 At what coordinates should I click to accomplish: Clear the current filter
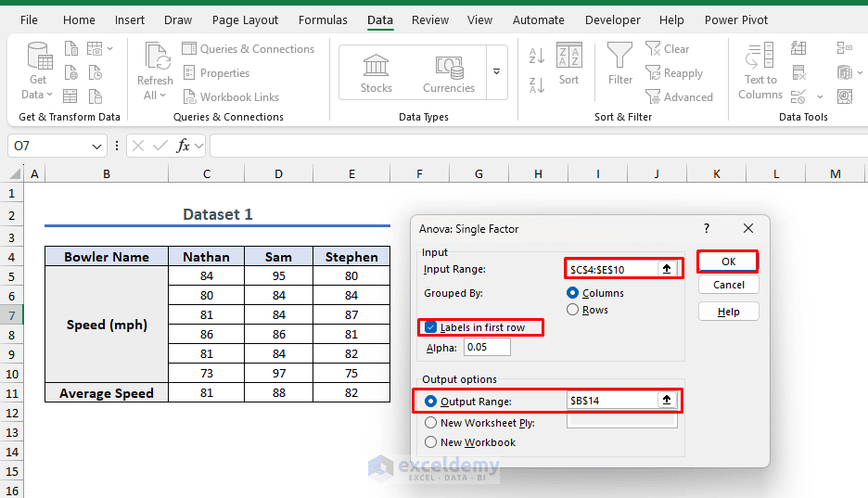[x=668, y=49]
